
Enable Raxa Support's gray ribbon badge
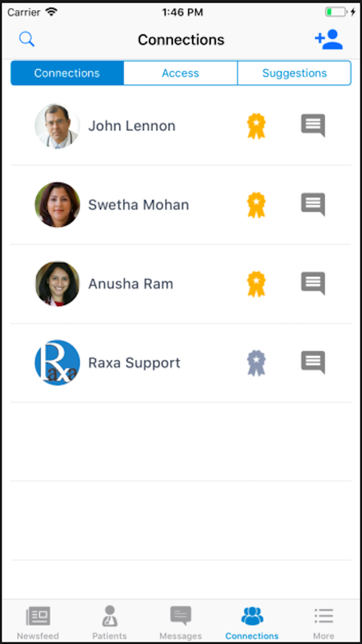(256, 363)
